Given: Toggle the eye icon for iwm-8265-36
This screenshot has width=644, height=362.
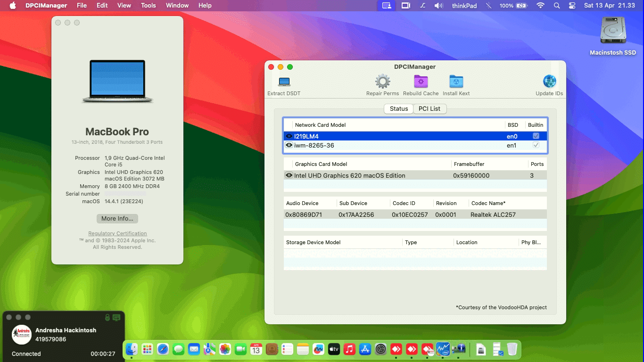Looking at the screenshot, I should pos(289,145).
